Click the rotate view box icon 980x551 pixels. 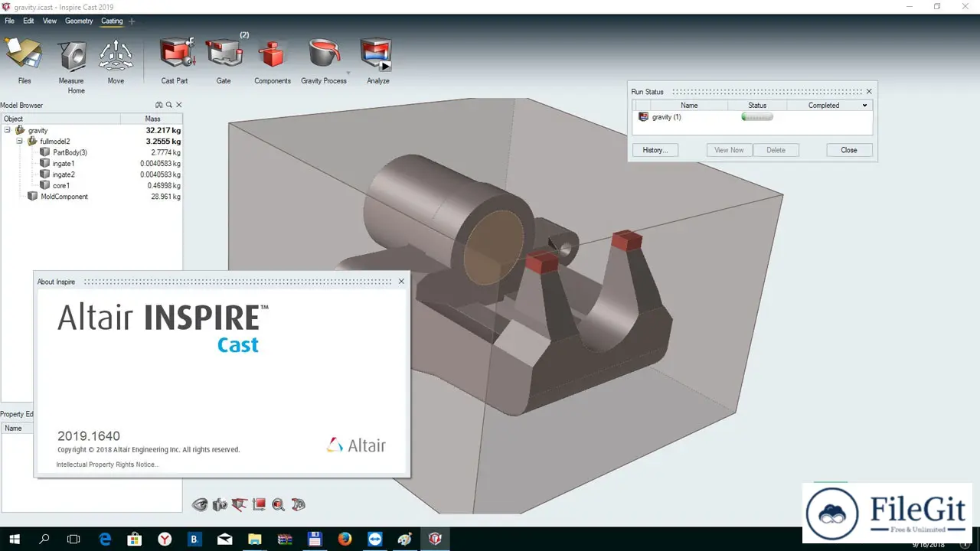(x=240, y=504)
